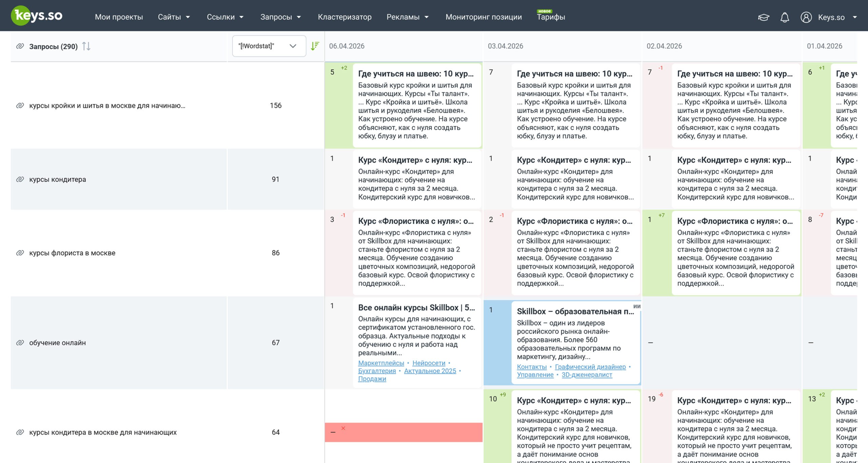Click query курсы флориста в москве
Image resolution: width=868 pixels, height=463 pixels.
point(72,253)
